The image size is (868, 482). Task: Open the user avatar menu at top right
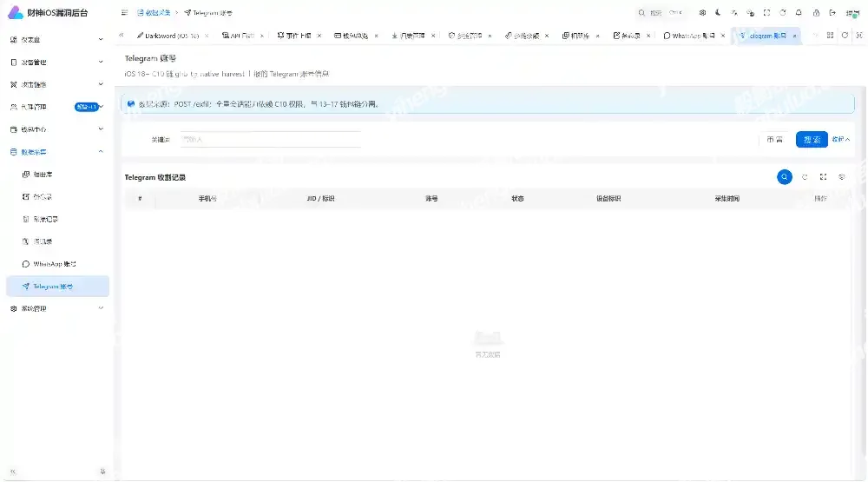coord(852,13)
